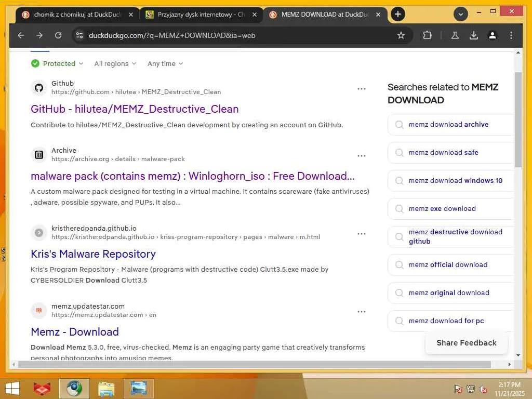Search 'memz download archive' suggestion
Screen dimensions: 532x399
point(450,125)
